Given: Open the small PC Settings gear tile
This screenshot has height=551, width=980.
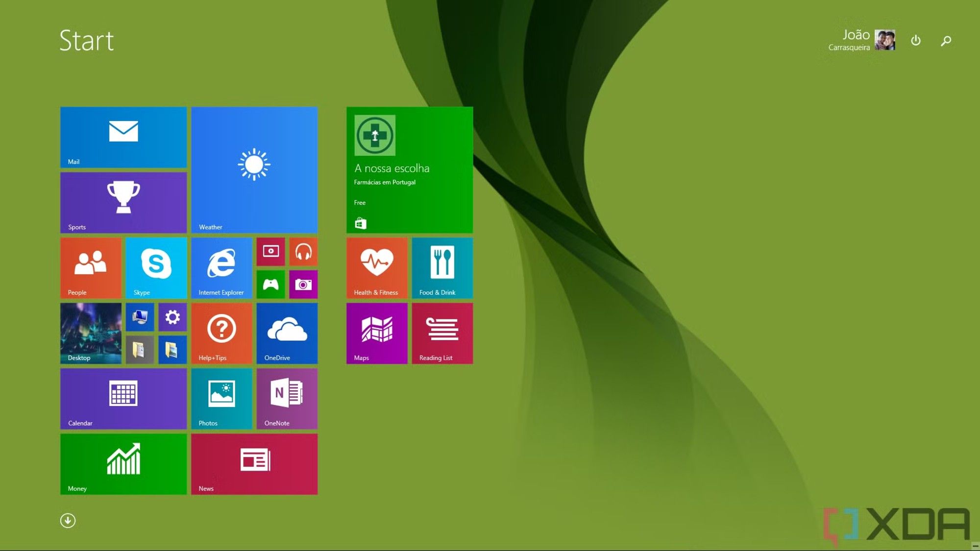Looking at the screenshot, I should pyautogui.click(x=172, y=317).
